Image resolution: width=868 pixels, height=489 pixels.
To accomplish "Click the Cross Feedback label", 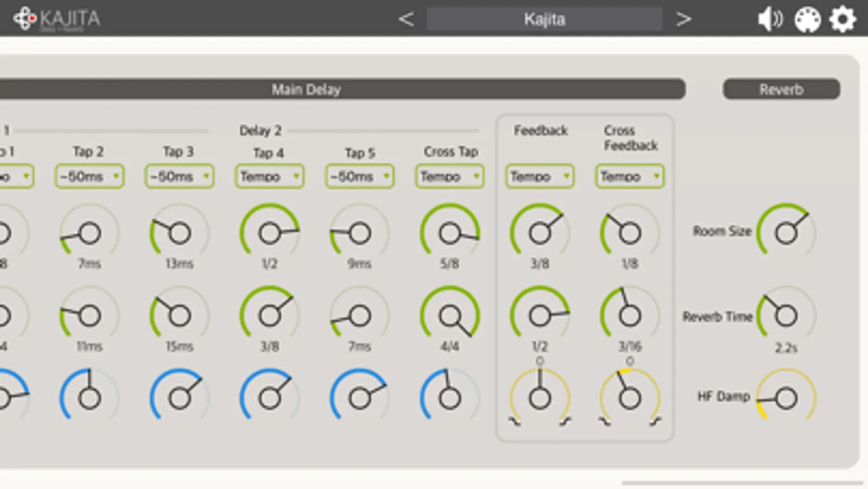I will click(x=630, y=138).
